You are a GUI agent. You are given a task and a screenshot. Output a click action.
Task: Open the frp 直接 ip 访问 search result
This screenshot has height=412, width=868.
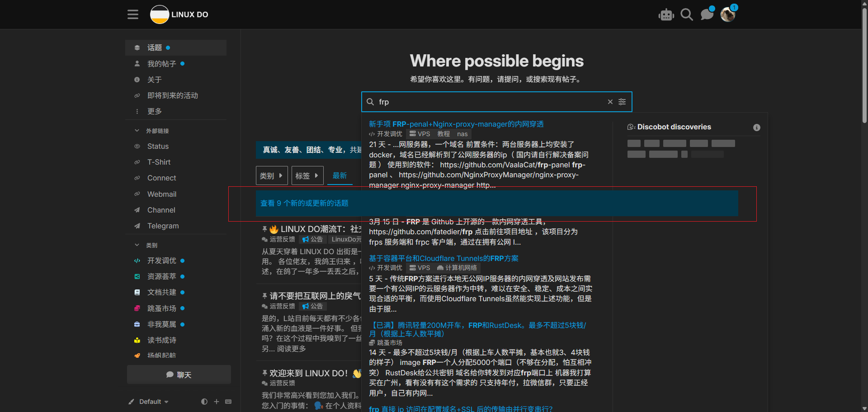[x=461, y=409]
